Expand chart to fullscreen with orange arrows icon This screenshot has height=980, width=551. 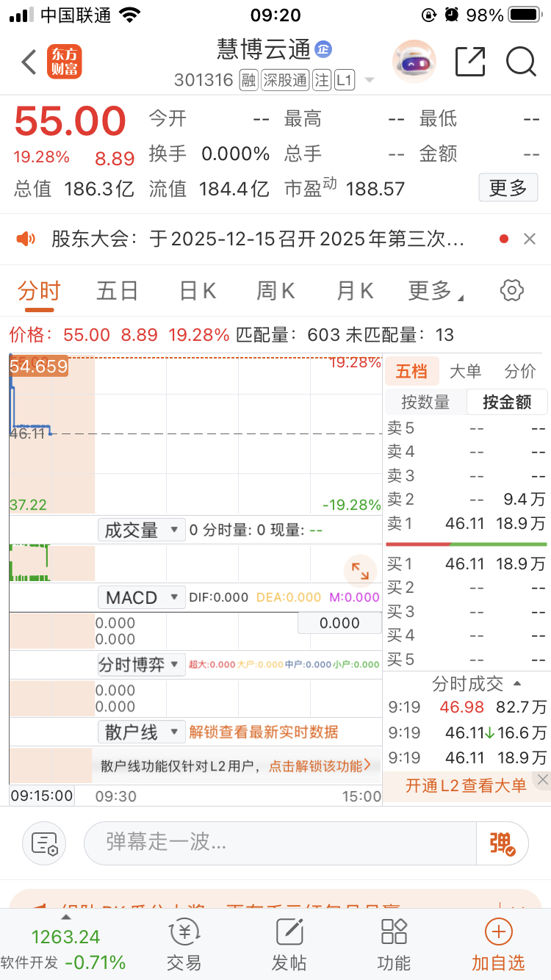tap(360, 571)
